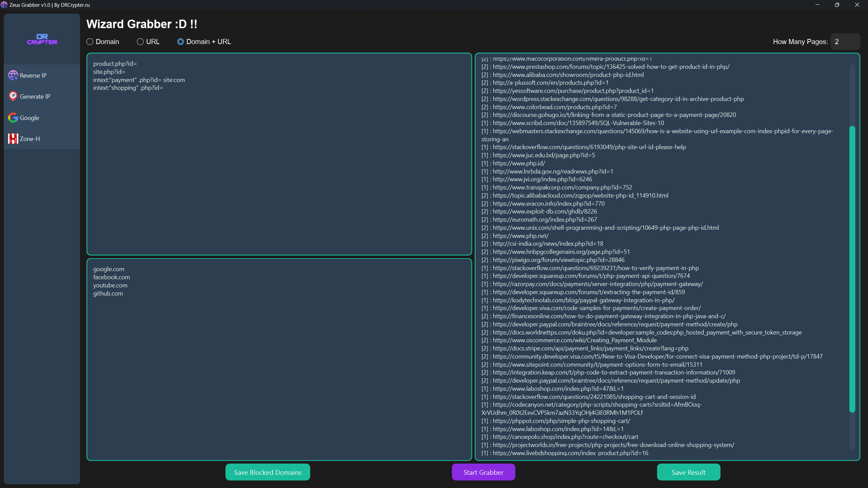Click the Save Result button
Image resolution: width=868 pixels, height=488 pixels.
click(x=688, y=472)
